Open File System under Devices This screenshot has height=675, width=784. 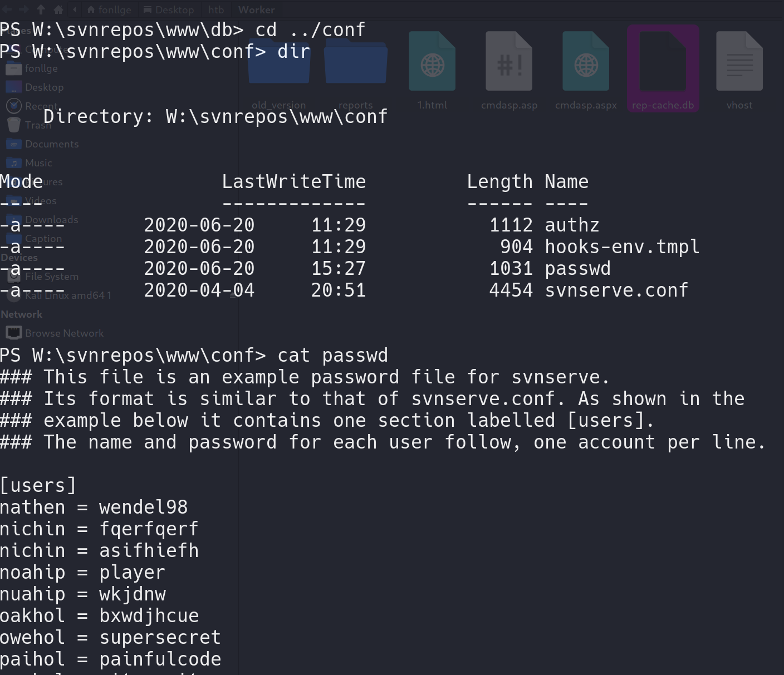52,277
